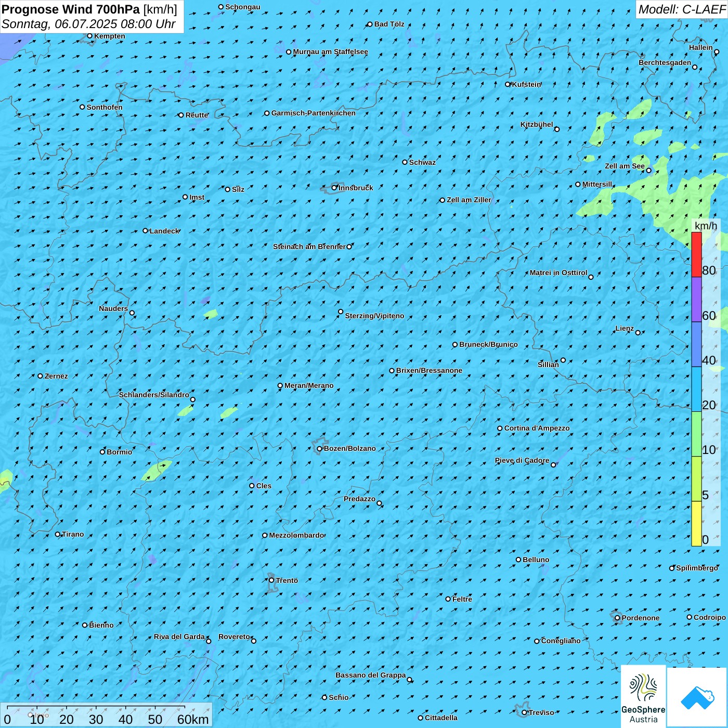
Task: Click the Innsbruck city marker
Action: coord(334,188)
